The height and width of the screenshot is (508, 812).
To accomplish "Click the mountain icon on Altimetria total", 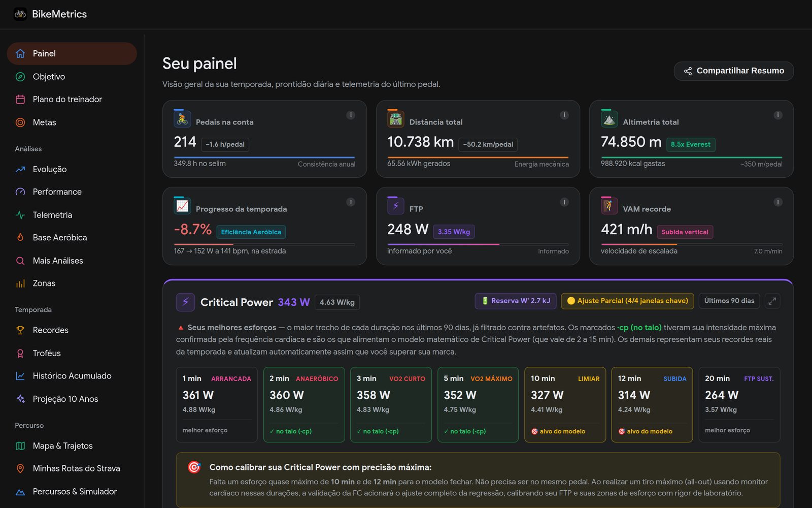I will 609,120.
